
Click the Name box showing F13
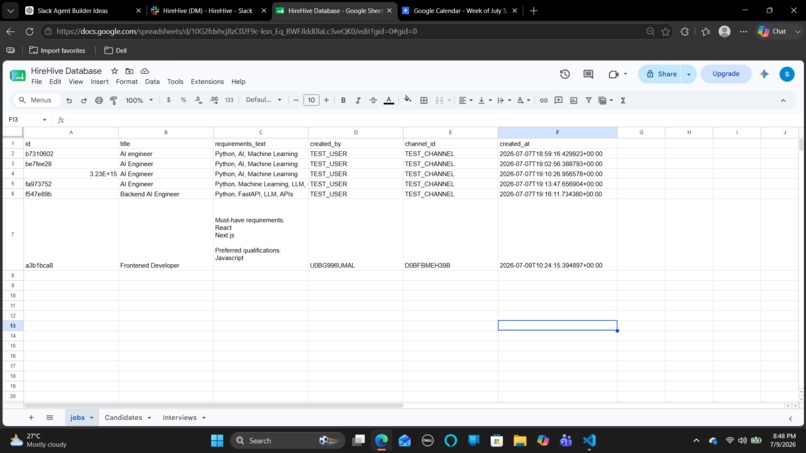pyautogui.click(x=28, y=120)
